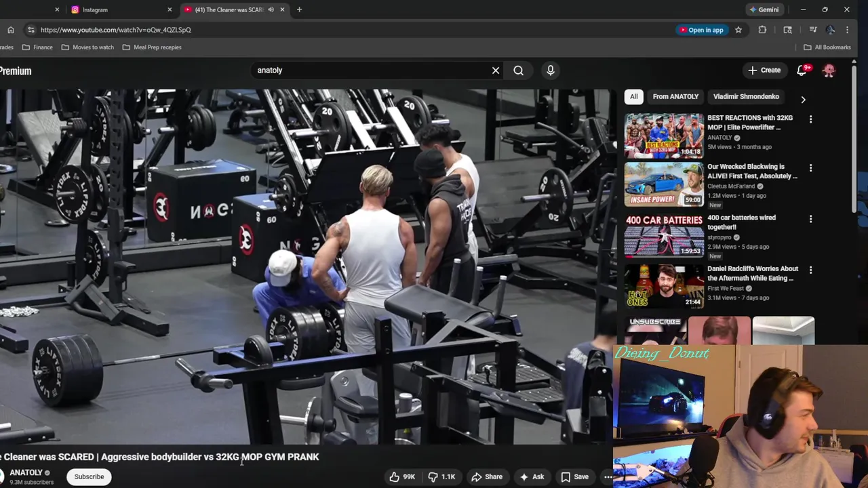Like the video with 99K thumbs up
The height and width of the screenshot is (488, 868).
tap(401, 477)
